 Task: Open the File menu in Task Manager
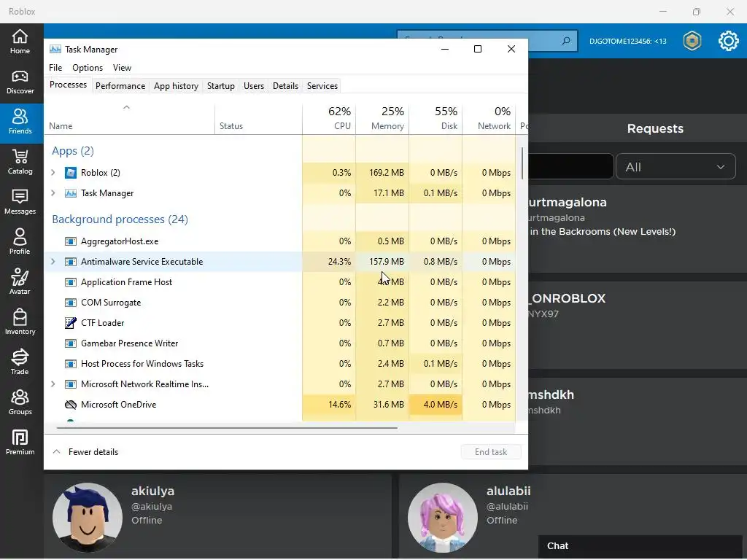55,68
